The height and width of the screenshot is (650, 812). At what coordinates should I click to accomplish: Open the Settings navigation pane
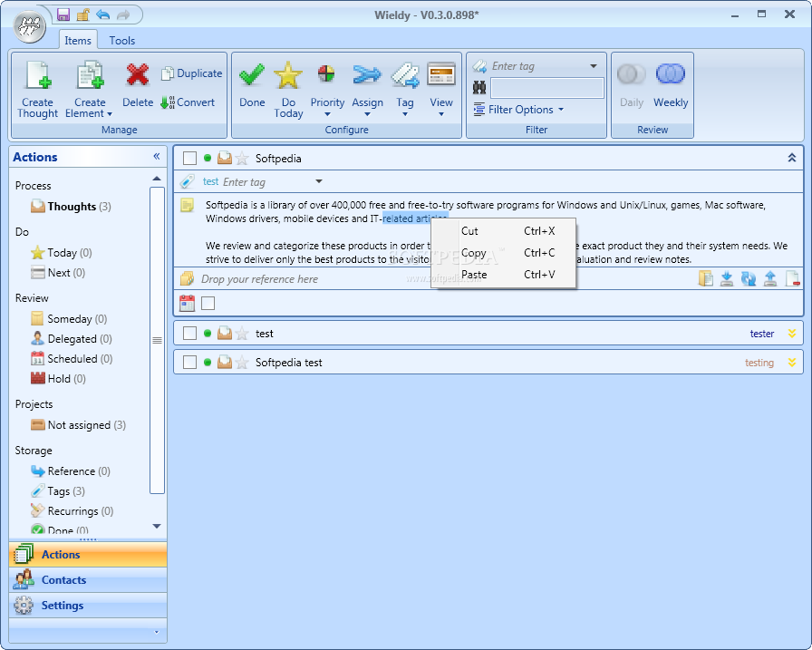(88, 605)
